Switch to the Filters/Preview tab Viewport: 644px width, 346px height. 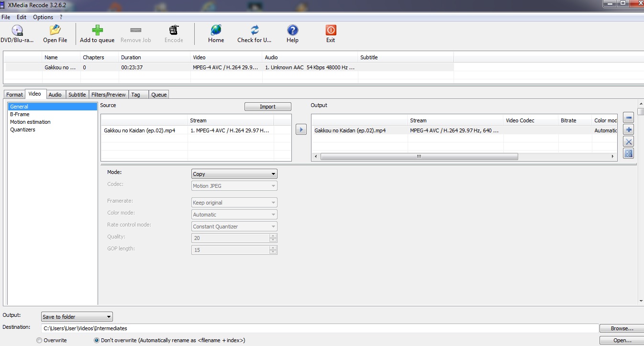(x=109, y=95)
